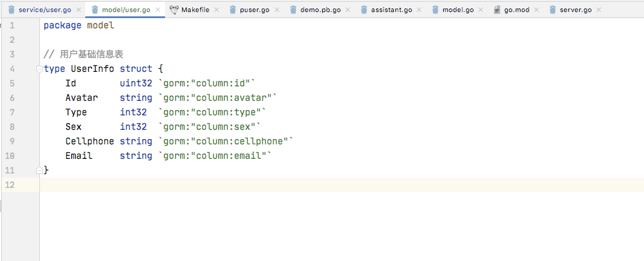Image resolution: width=644 pixels, height=261 pixels.
Task: Click the gorm column:email tag string
Action: (215, 156)
